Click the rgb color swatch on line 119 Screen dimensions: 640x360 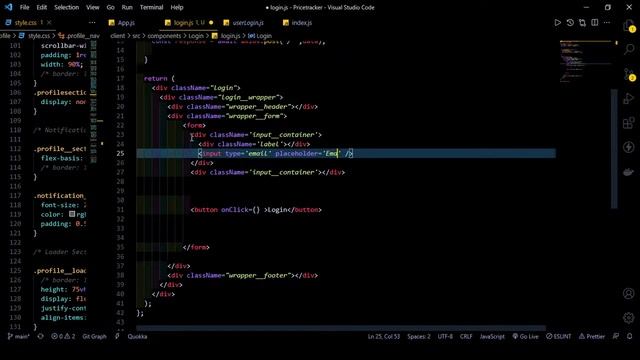click(72, 214)
